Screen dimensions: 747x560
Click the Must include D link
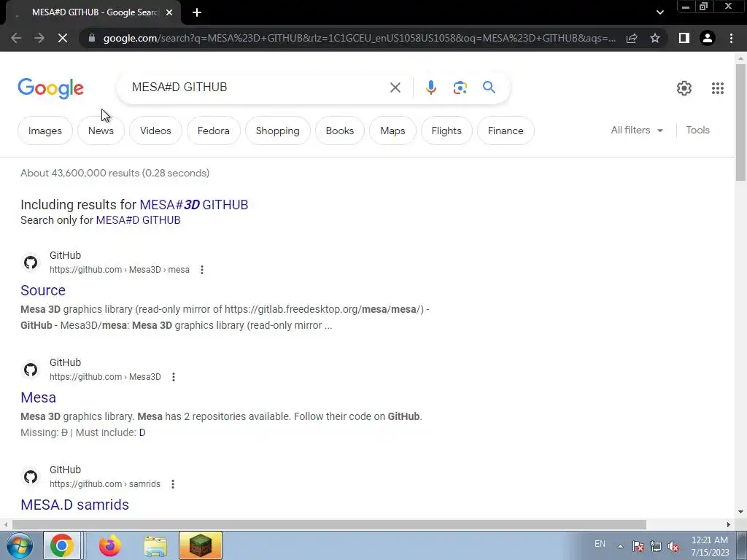[x=142, y=433]
